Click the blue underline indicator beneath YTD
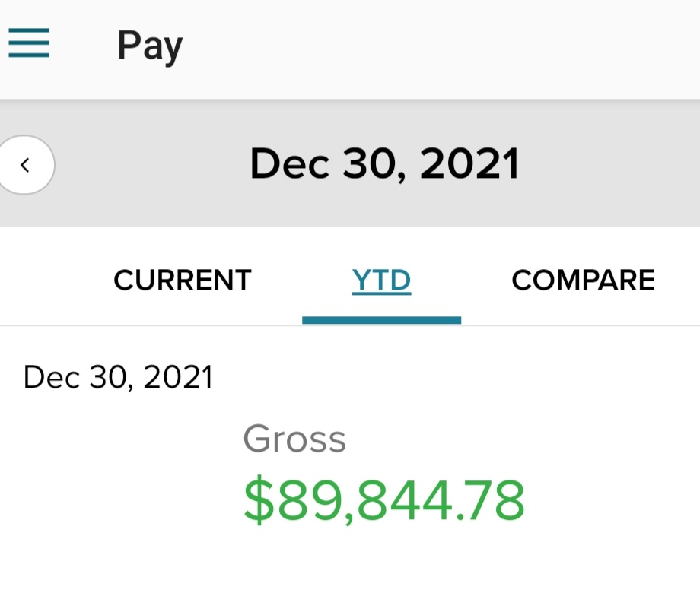Screen dimensions: 700x593 click(382, 320)
